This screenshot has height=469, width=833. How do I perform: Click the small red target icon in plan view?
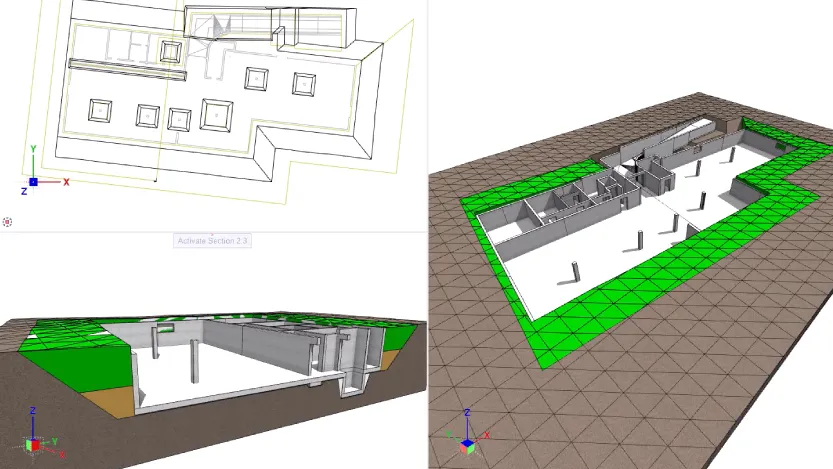pos(8,221)
